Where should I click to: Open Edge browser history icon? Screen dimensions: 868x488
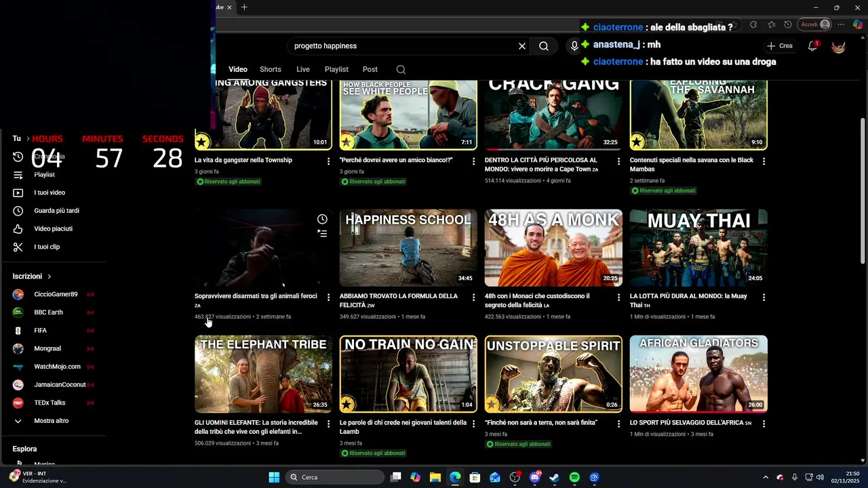coord(788,24)
